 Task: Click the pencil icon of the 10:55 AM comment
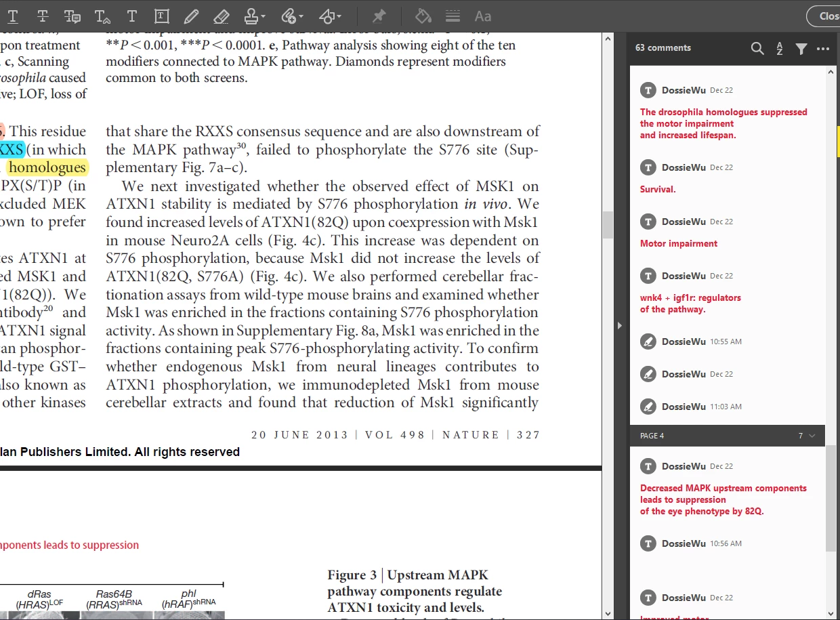tap(648, 342)
